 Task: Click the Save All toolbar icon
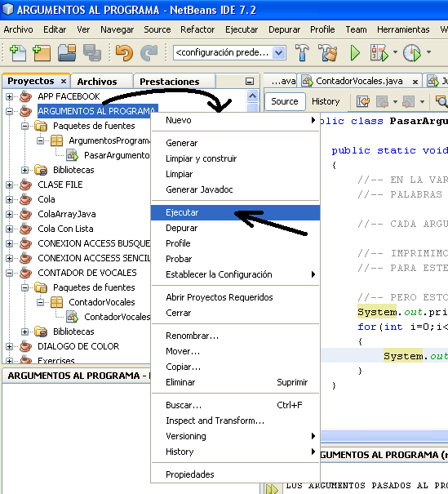point(92,52)
